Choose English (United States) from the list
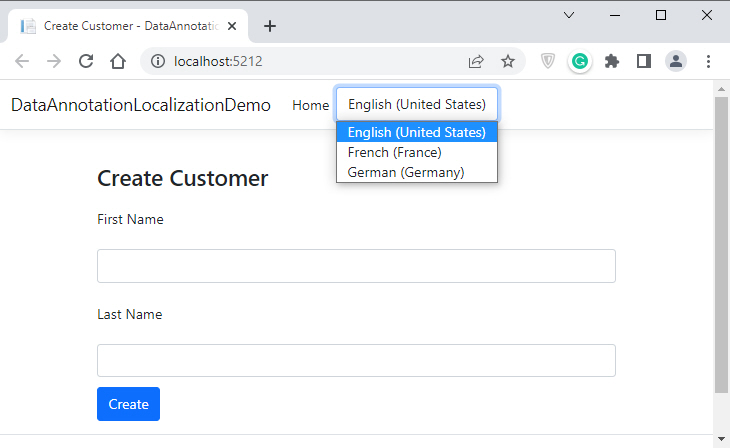The height and width of the screenshot is (448, 730). [x=417, y=132]
